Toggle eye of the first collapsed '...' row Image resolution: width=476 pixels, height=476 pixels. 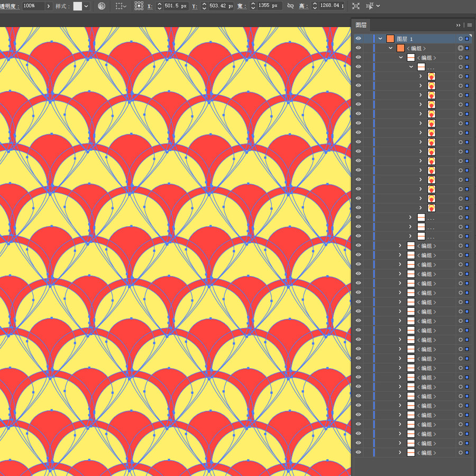359,217
